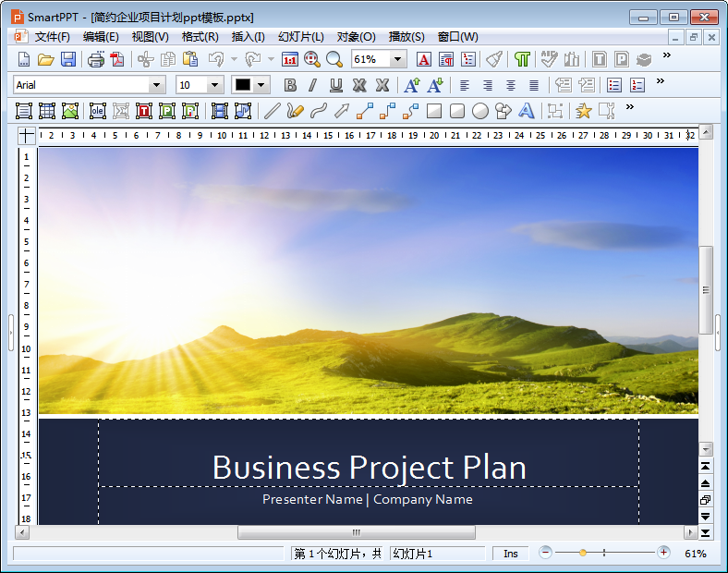Expand more object toolbar buttons chevron
728x573 pixels.
tap(629, 107)
